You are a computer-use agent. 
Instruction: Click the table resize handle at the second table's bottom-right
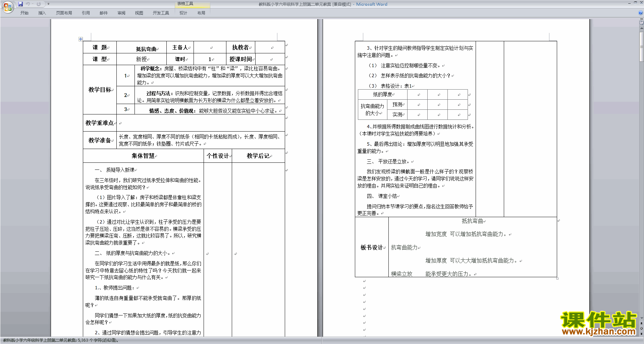557,279
